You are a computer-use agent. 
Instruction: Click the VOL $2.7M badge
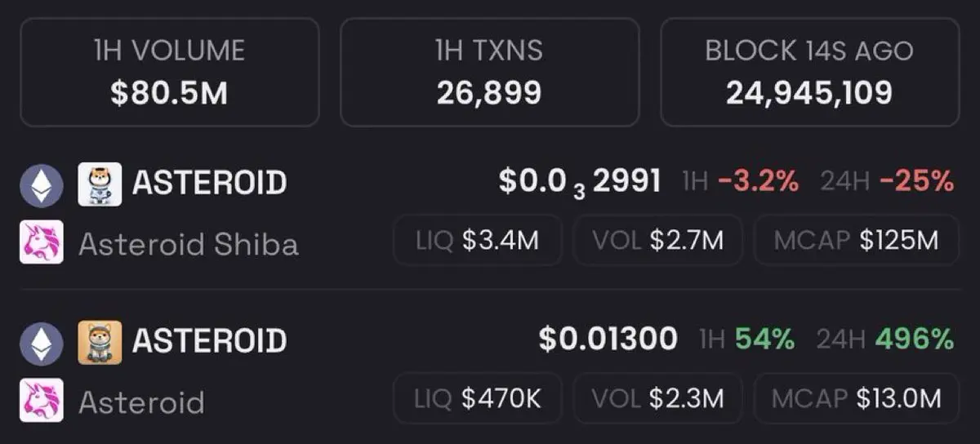click(657, 241)
